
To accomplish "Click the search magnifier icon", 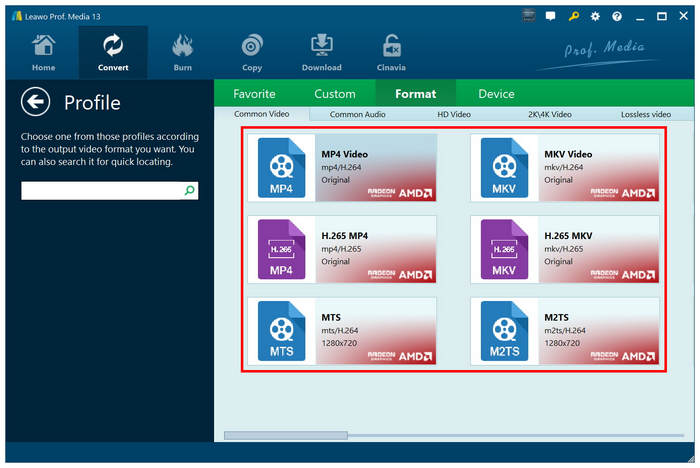I will [x=190, y=191].
